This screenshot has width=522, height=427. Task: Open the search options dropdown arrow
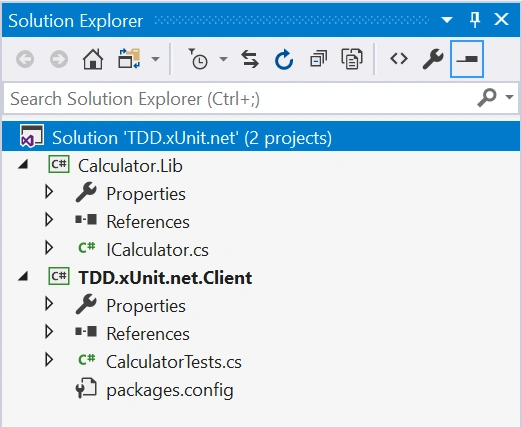(509, 97)
